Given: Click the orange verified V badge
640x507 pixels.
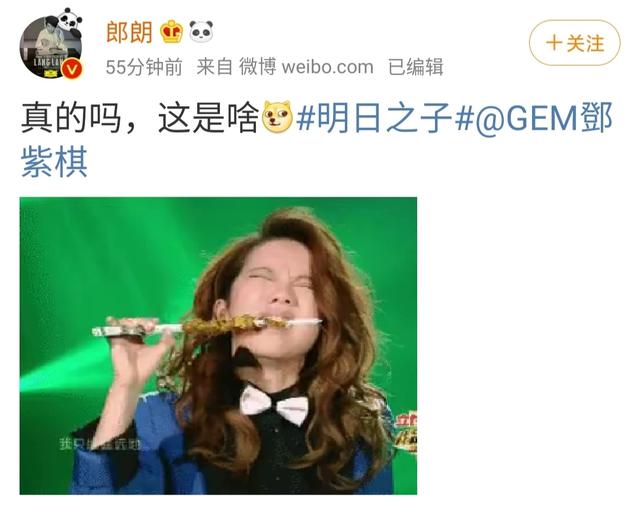Looking at the screenshot, I should pos(72,69).
